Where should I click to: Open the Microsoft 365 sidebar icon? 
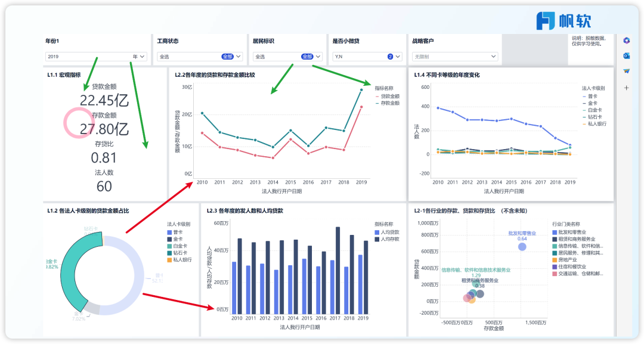tap(626, 40)
